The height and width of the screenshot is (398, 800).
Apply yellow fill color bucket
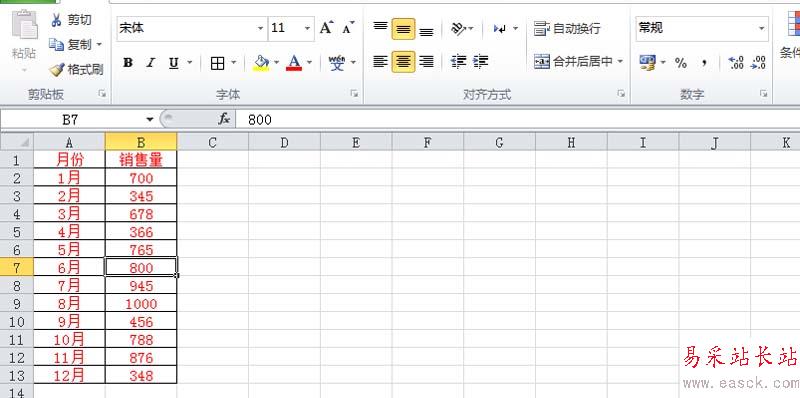pyautogui.click(x=261, y=63)
